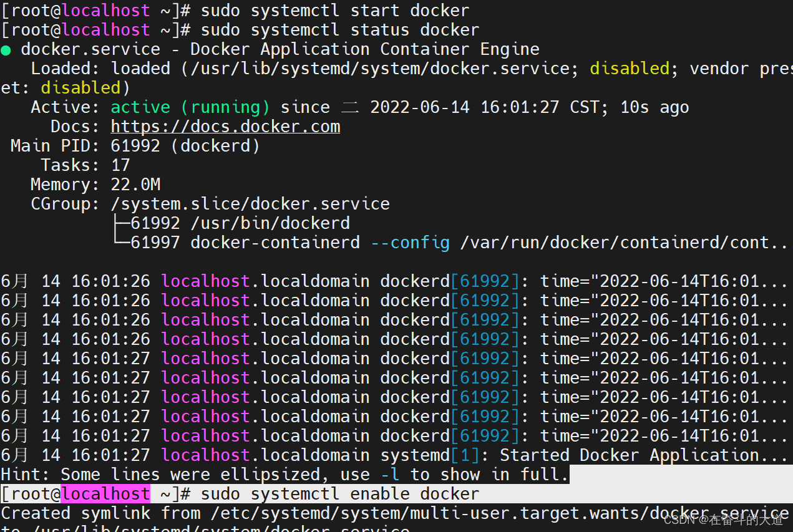Click the '61992 /usr/bin/dockerd' process entry
This screenshot has width=793, height=532.
(240, 223)
